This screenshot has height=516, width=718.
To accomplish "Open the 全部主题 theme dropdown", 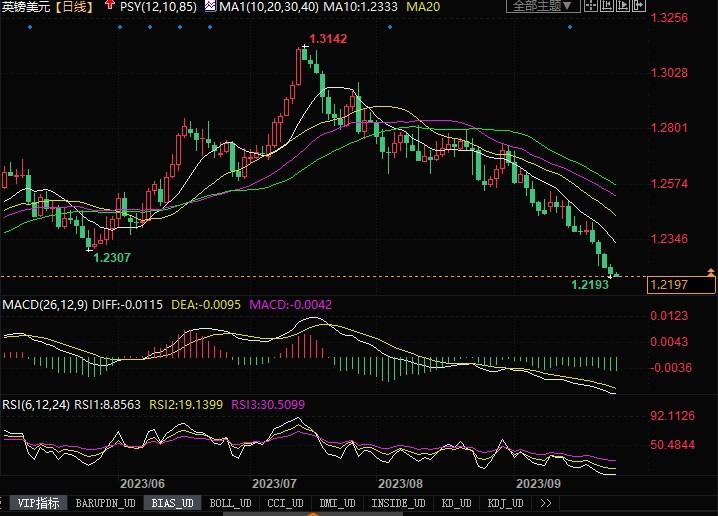I will click(538, 6).
